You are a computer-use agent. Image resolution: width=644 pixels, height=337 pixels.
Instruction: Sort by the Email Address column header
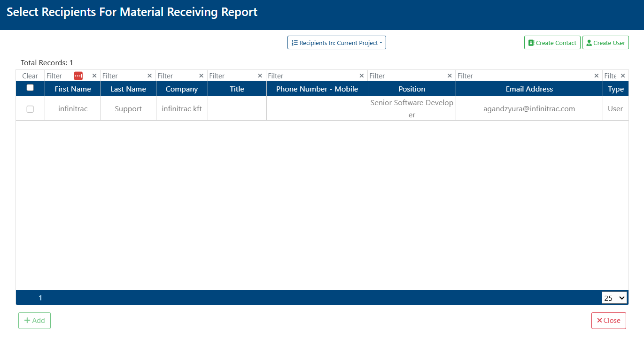pos(529,89)
